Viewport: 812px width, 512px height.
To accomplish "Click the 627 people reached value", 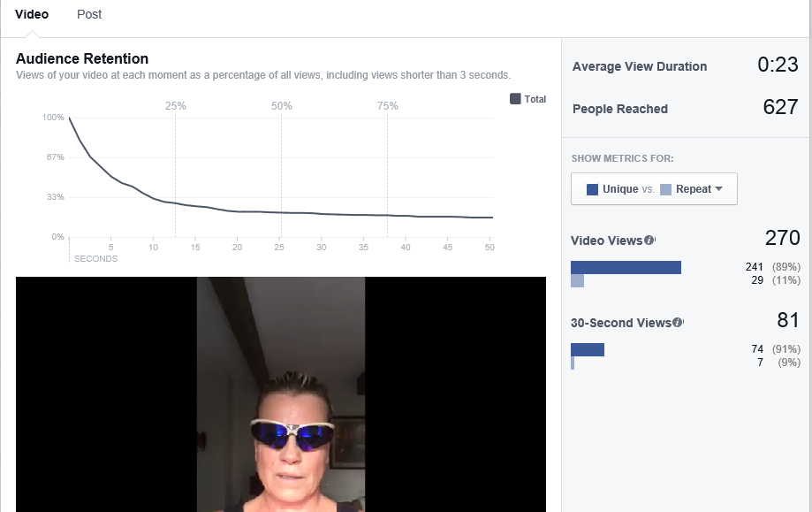I will click(x=780, y=107).
